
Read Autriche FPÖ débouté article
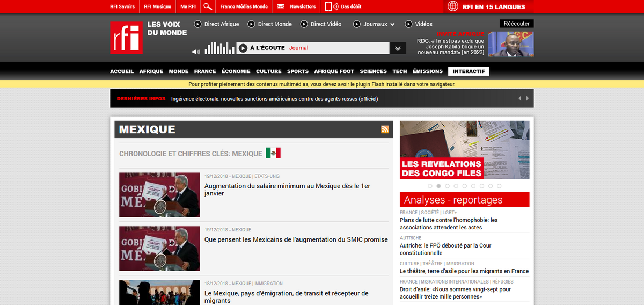pos(445,249)
